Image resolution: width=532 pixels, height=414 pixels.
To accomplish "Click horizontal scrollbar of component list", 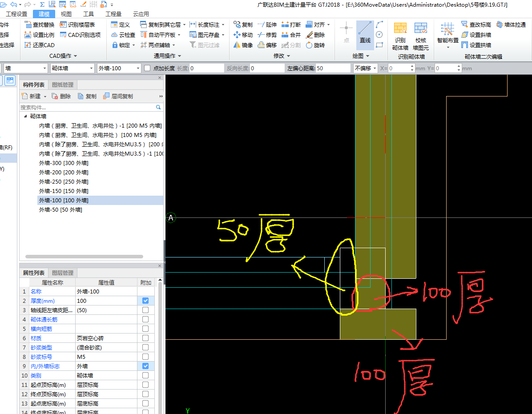I will point(84,257).
